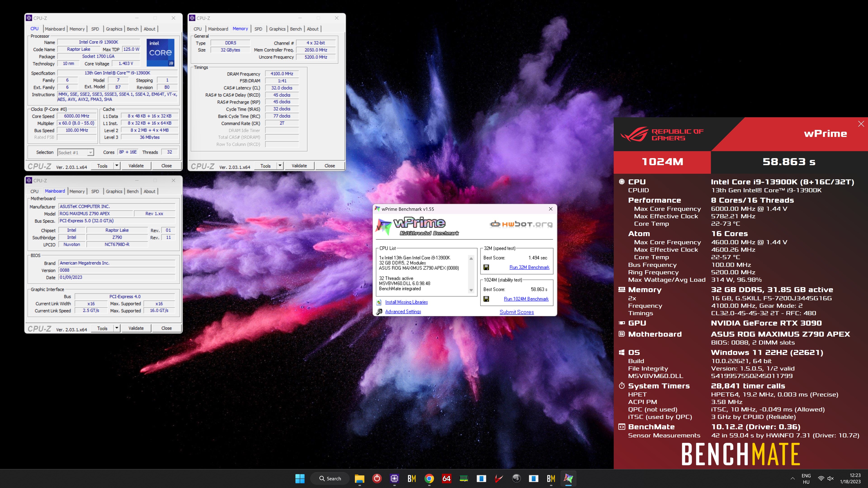This screenshot has height=488, width=868.
Task: Click the taskbar Search box
Action: tap(330, 479)
